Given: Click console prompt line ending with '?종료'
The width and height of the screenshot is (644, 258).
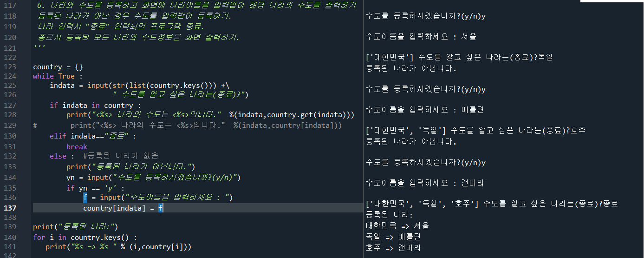Looking at the screenshot, I should [x=492, y=204].
